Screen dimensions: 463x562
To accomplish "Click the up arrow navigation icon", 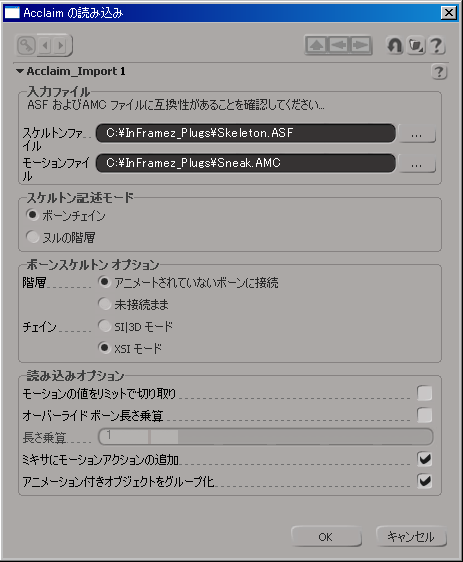I will coord(316,45).
